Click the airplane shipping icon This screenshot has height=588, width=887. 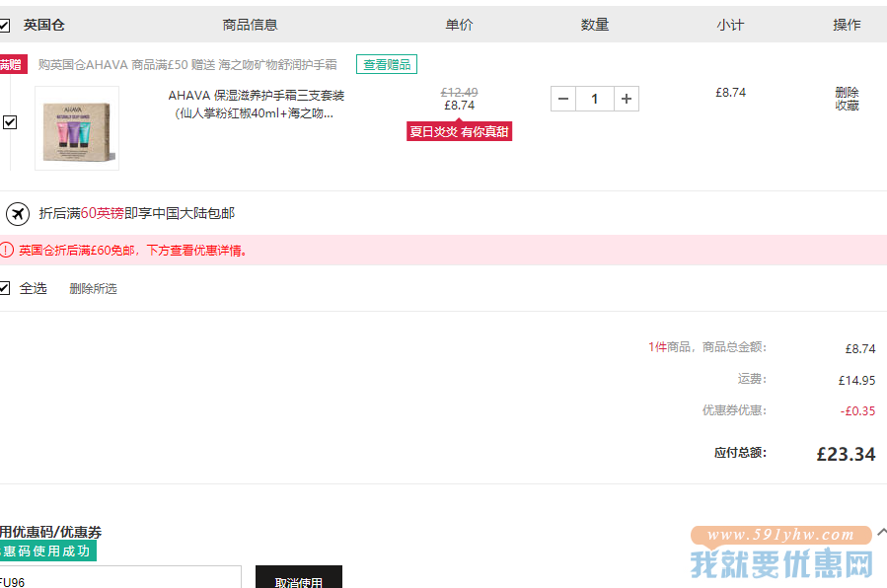[18, 214]
